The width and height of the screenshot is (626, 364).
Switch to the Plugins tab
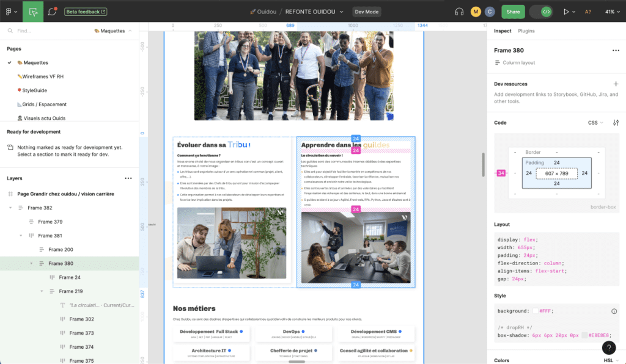point(526,31)
